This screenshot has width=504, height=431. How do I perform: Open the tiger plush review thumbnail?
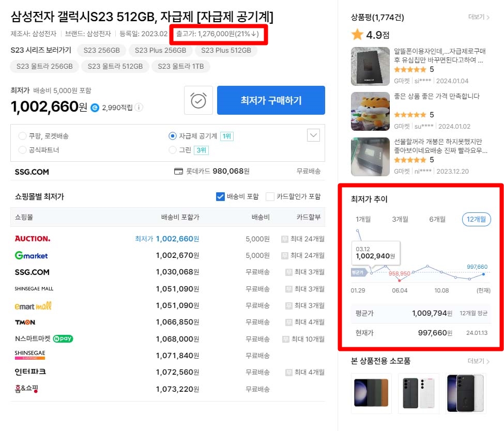370,111
